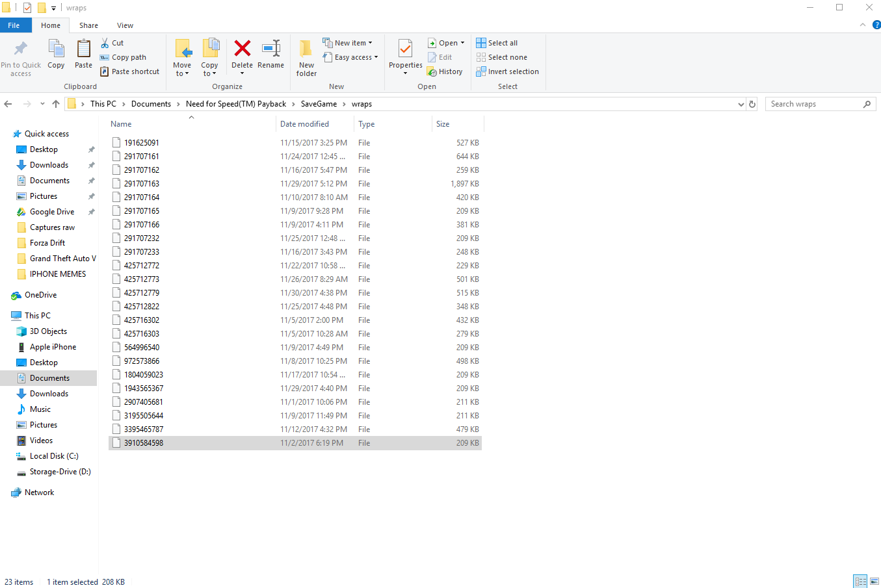Open Properties for the selected file
881x588 pixels.
tap(405, 55)
